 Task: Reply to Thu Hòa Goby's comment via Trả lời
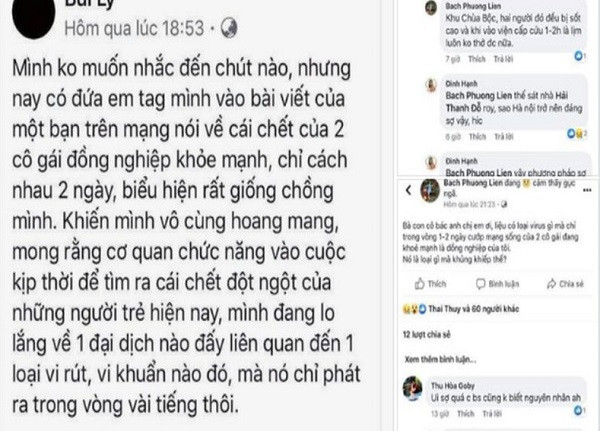click(492, 414)
